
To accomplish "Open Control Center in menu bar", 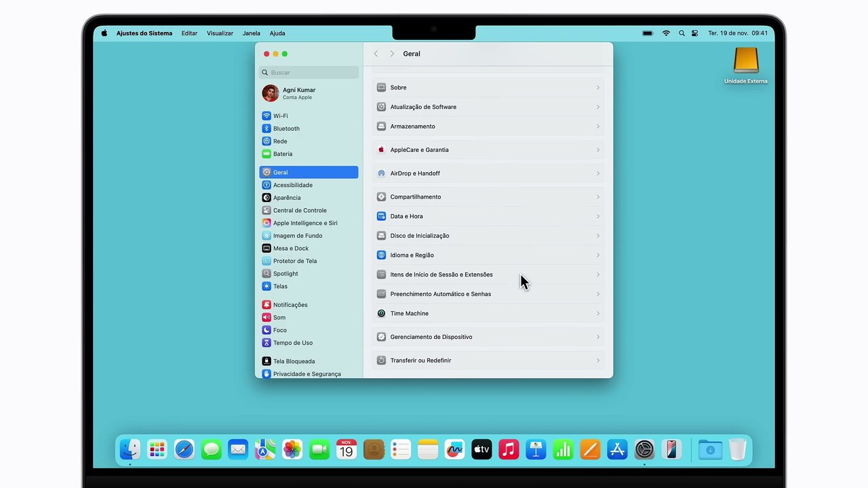I will click(x=695, y=33).
